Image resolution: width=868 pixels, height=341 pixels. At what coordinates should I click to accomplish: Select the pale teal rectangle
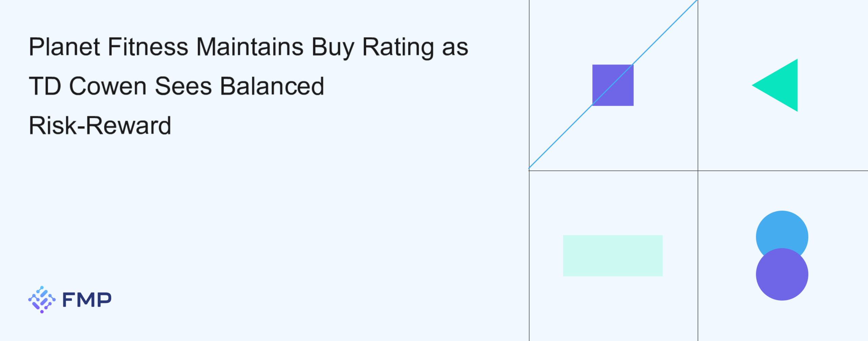613,255
